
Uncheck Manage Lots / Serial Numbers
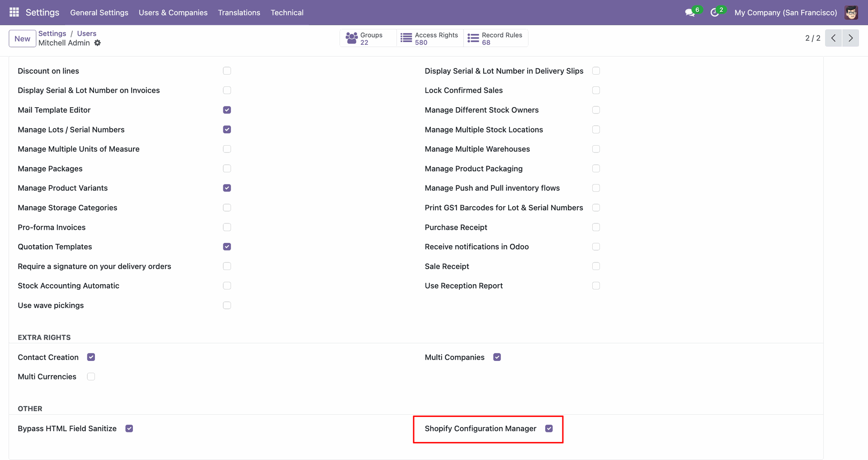click(x=227, y=129)
